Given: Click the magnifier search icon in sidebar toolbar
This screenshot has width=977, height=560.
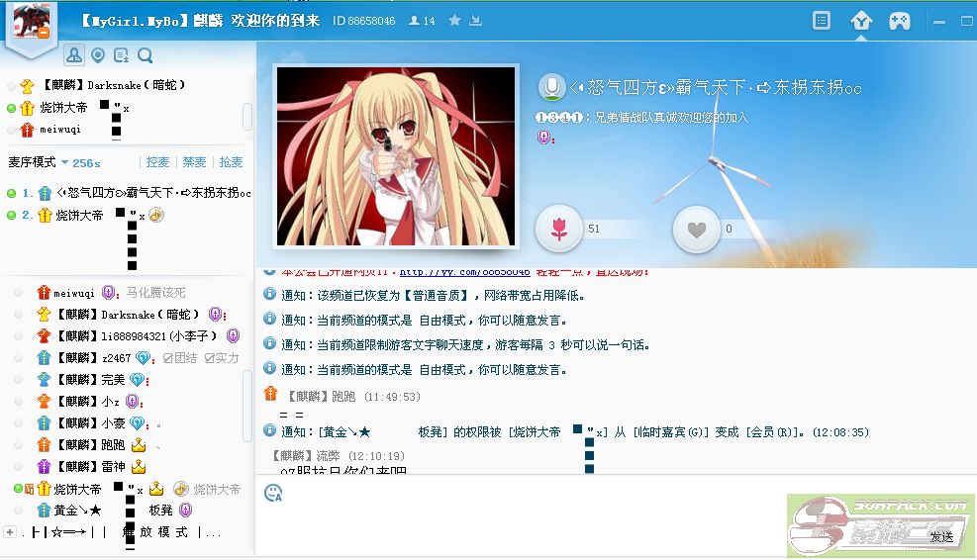Looking at the screenshot, I should 146,55.
